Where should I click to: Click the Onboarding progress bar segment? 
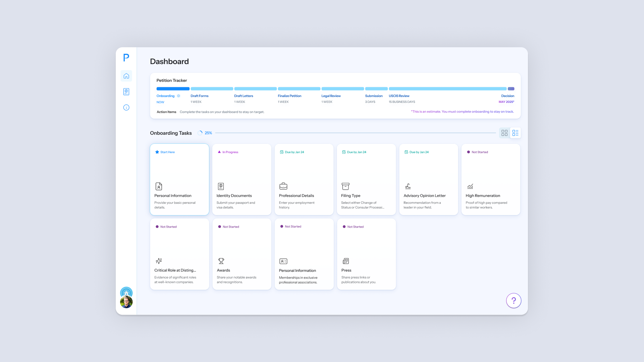pos(173,89)
